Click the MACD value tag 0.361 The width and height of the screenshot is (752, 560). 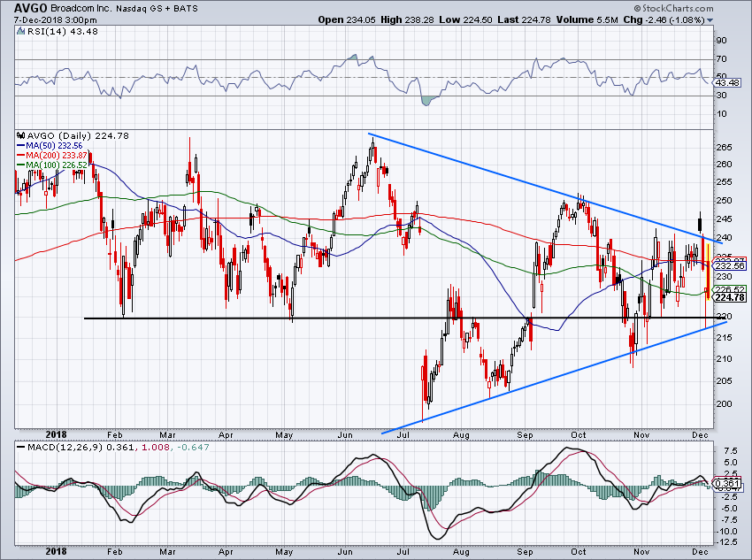727,483
